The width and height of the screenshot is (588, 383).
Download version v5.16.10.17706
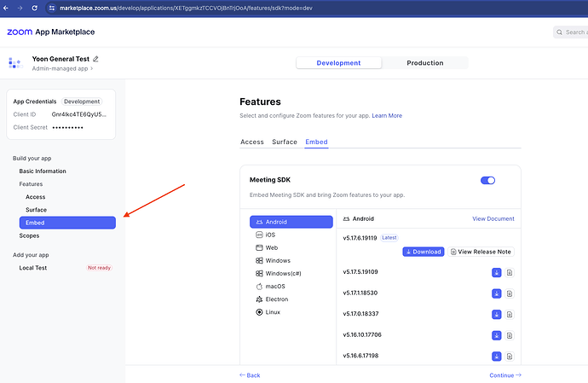[497, 335]
